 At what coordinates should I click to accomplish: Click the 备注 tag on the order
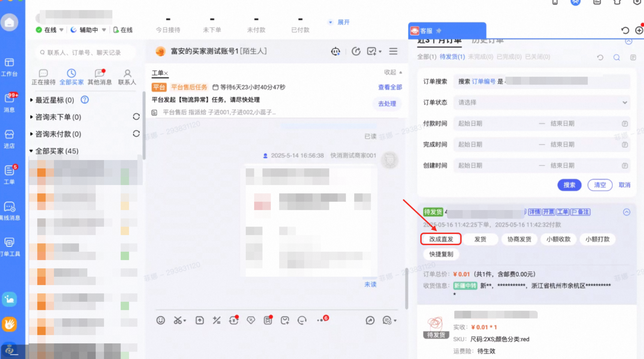pyautogui.click(x=580, y=212)
